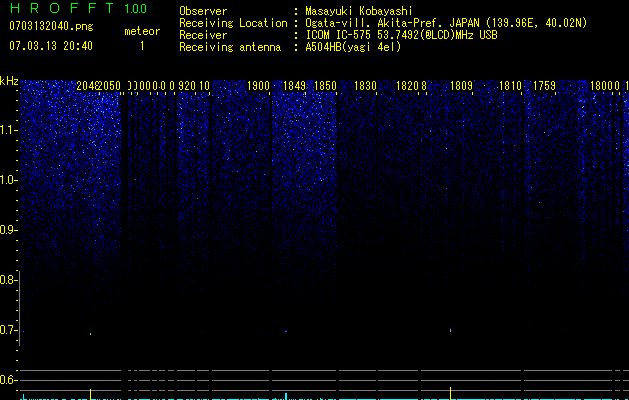Click the 2050 time label

(110, 86)
